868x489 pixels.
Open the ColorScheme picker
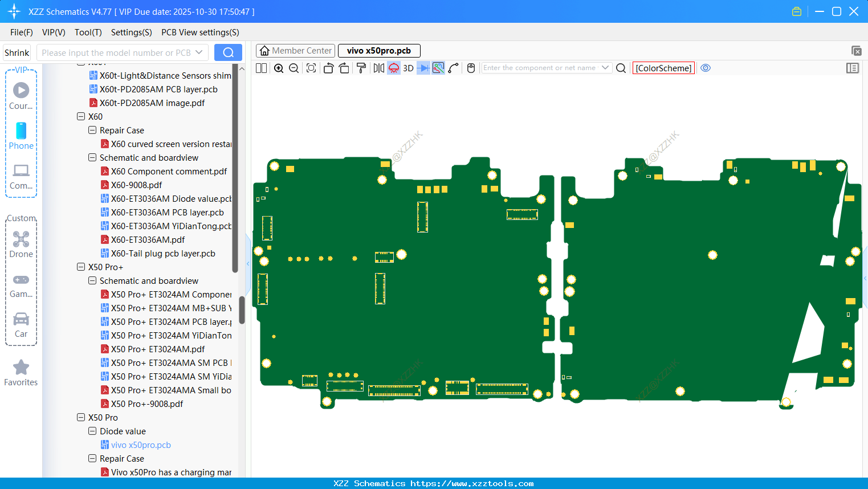[663, 68]
